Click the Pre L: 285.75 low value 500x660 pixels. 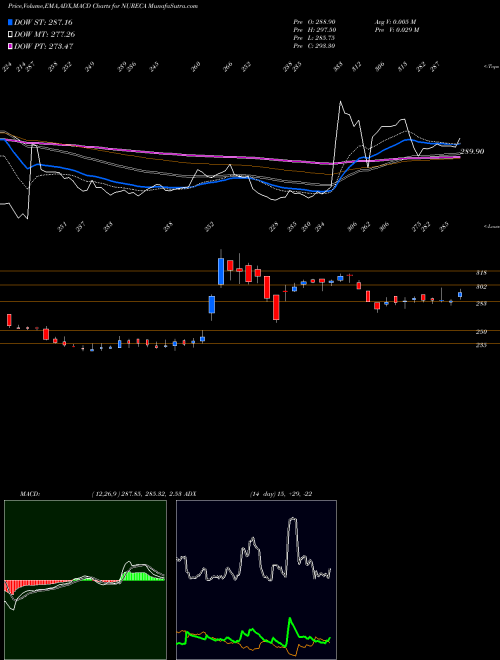(314, 38)
